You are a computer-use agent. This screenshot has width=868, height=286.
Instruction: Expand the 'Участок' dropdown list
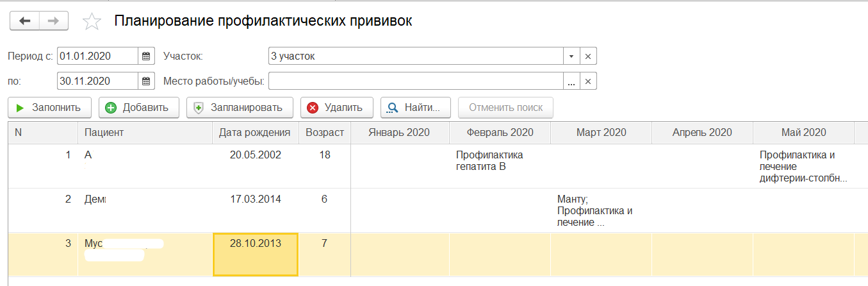[x=571, y=56]
